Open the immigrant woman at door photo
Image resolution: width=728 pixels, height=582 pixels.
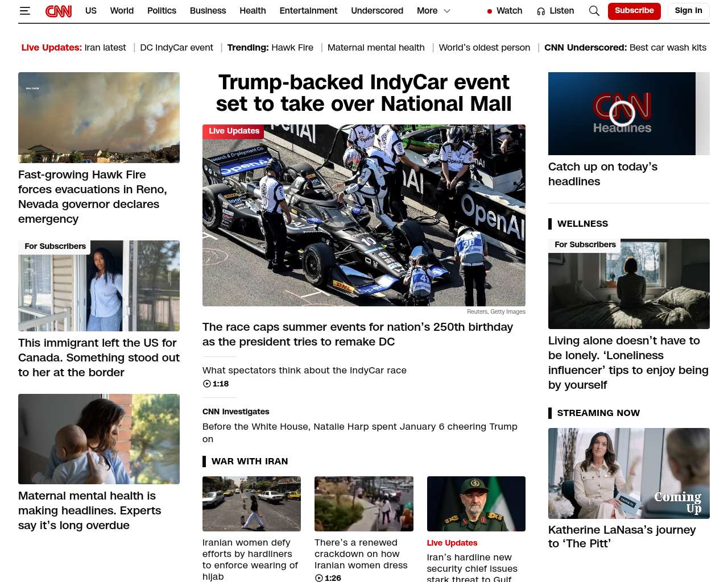click(x=99, y=286)
